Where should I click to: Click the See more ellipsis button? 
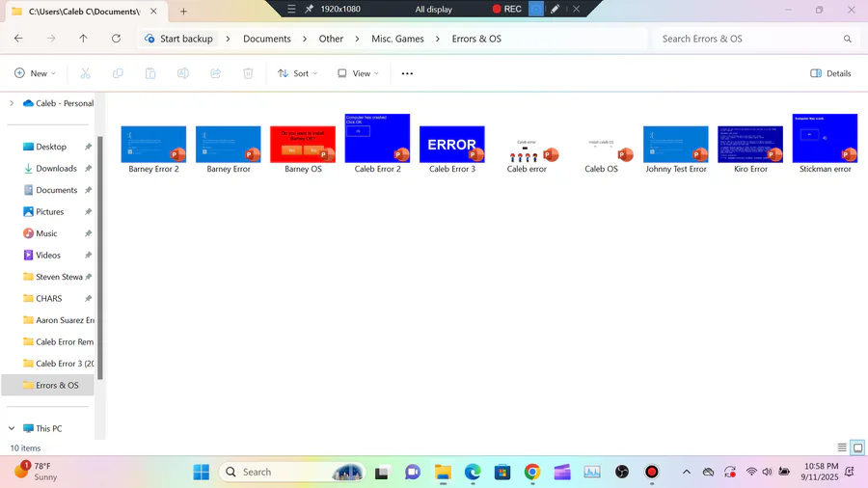coord(407,73)
